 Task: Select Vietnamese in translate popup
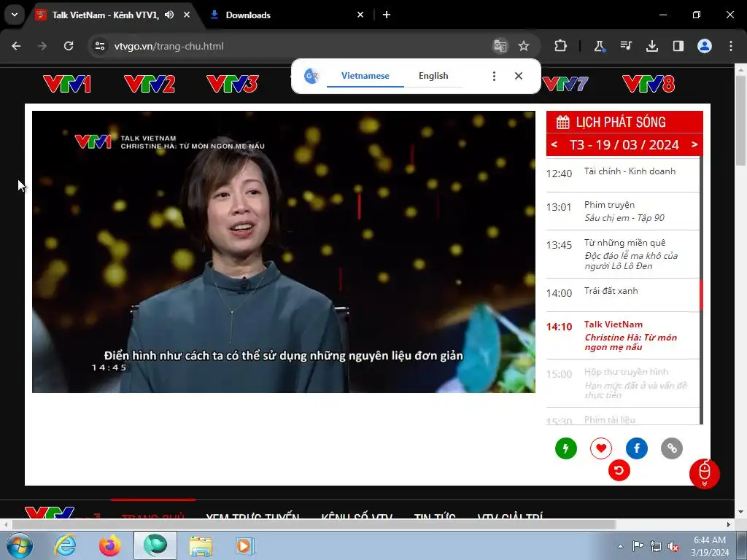pyautogui.click(x=365, y=76)
